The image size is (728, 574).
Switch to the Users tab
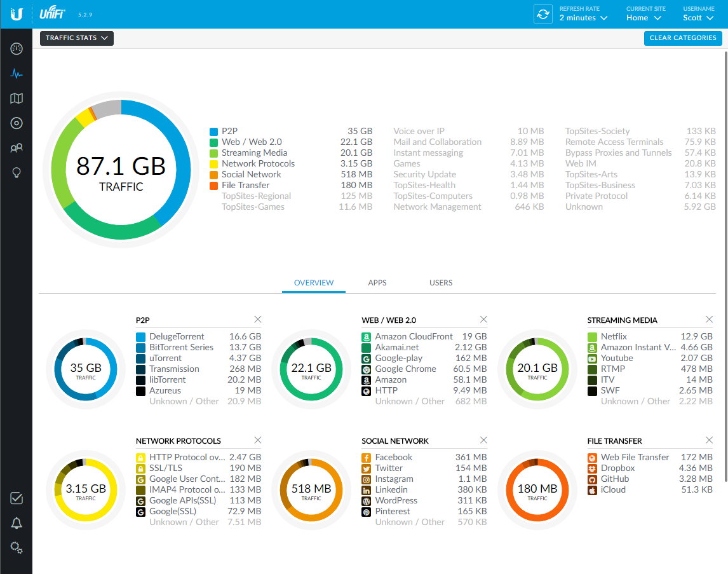441,283
